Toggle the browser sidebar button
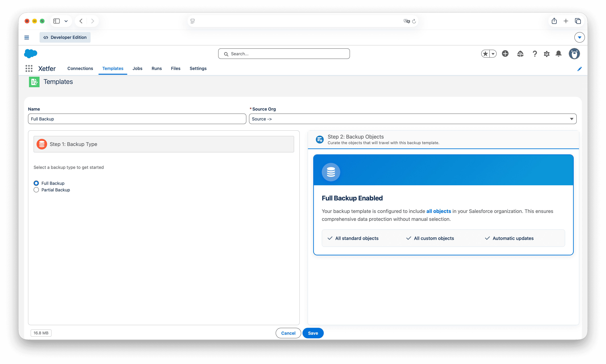Image resolution: width=606 pixels, height=364 pixels. (x=57, y=21)
